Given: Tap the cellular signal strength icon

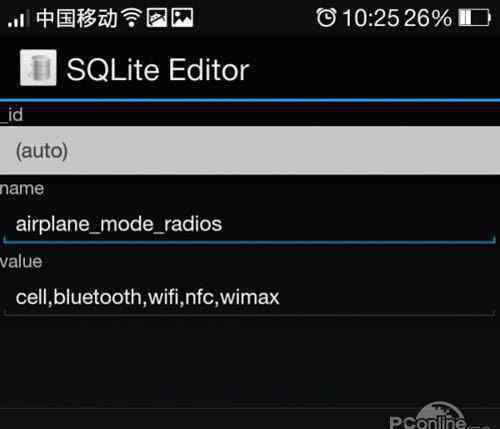Looking at the screenshot, I should 17,18.
